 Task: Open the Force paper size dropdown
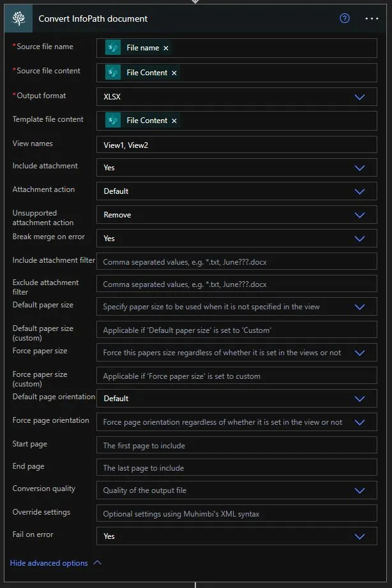coord(359,353)
